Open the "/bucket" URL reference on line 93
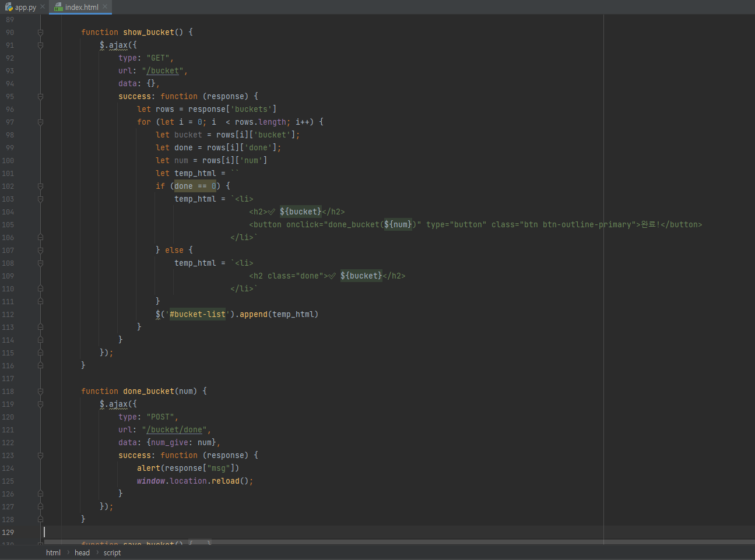Viewport: 755px width, 560px height. [x=163, y=71]
